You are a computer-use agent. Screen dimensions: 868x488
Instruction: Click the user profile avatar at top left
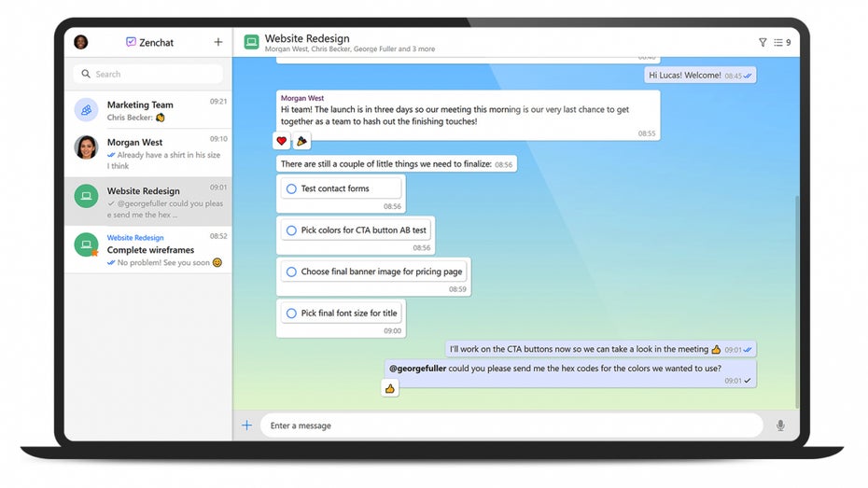[81, 42]
